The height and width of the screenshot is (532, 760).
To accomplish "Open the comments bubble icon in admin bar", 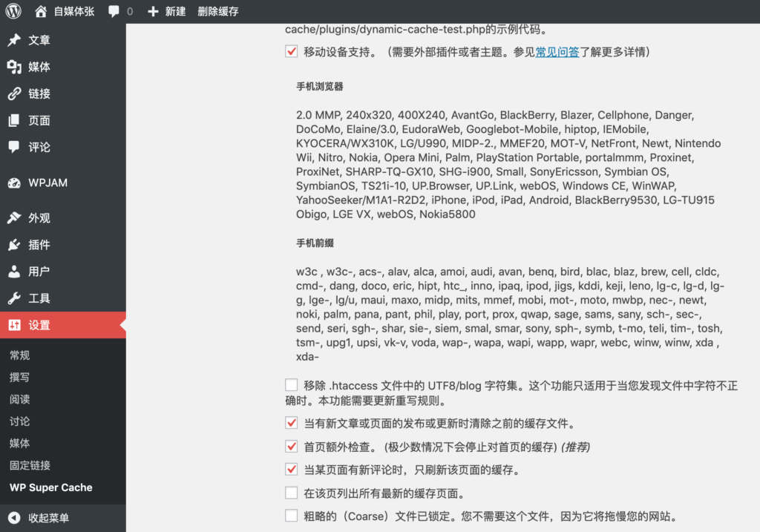I will pyautogui.click(x=114, y=12).
